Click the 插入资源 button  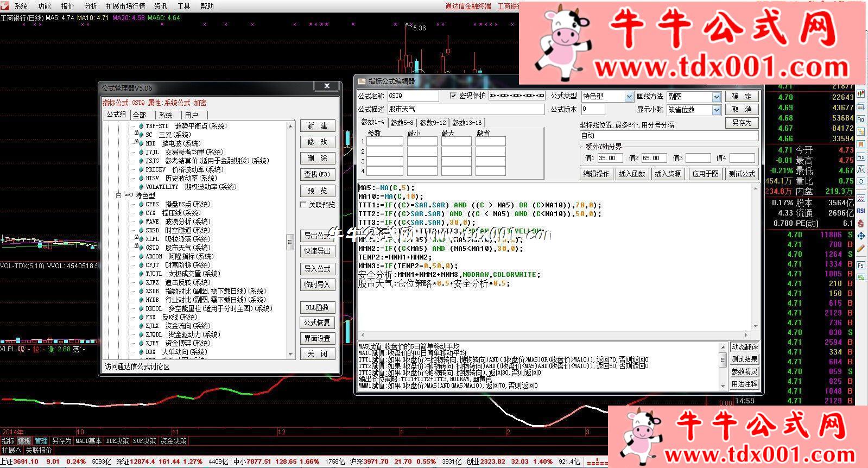pos(668,174)
